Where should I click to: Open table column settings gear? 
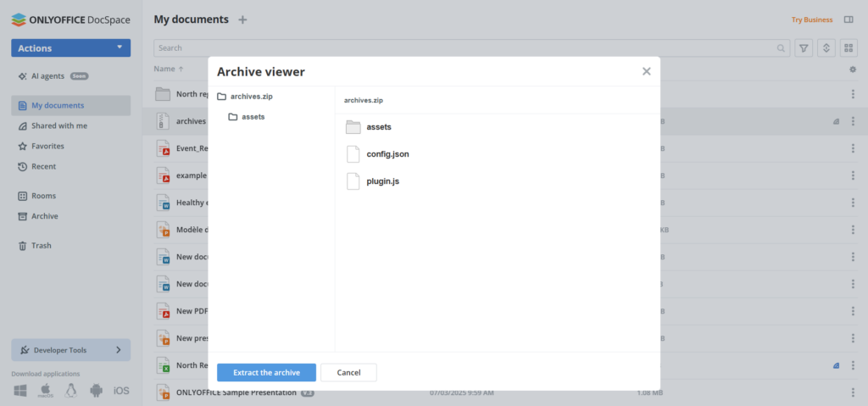pos(853,70)
